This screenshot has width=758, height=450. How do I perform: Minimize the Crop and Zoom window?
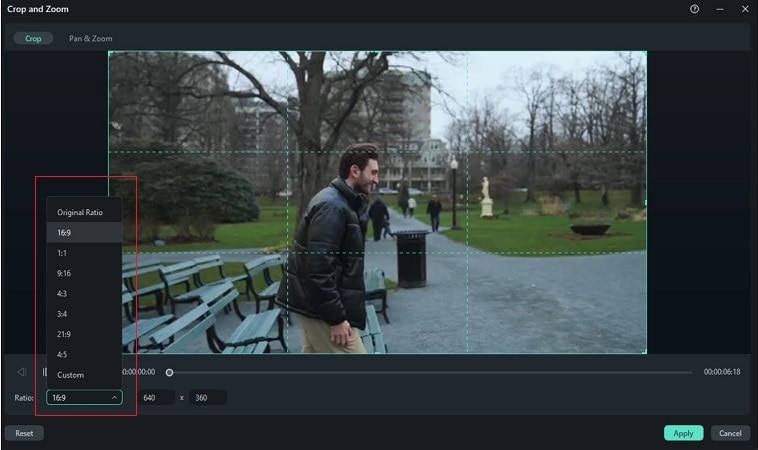tap(720, 9)
